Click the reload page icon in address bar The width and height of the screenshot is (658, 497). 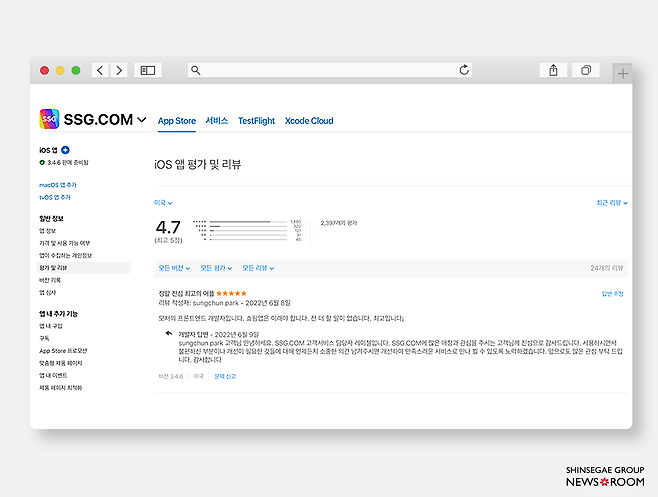tap(464, 70)
